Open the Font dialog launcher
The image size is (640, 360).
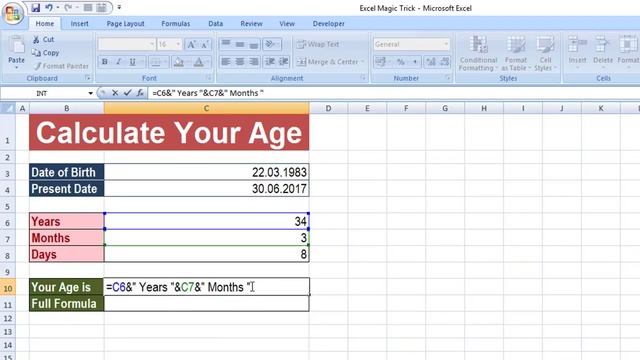pyautogui.click(x=208, y=78)
